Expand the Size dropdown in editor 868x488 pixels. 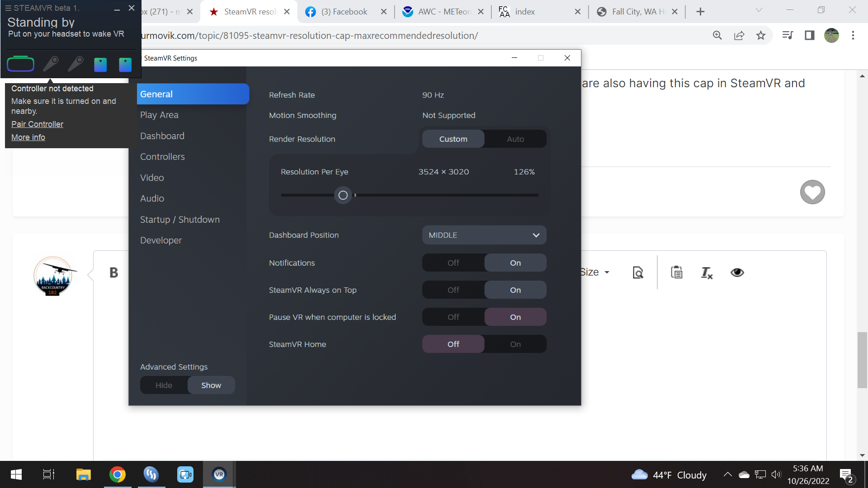click(595, 272)
